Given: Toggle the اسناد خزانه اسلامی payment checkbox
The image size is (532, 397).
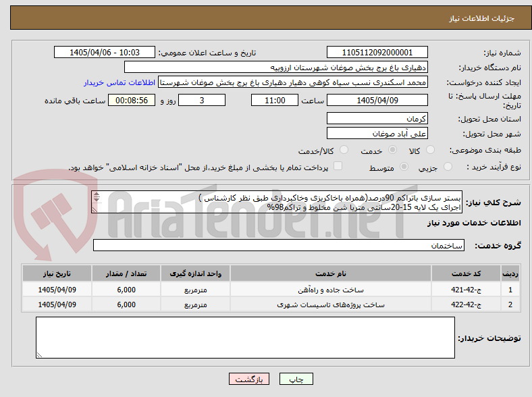Looking at the screenshot, I should 338,166.
